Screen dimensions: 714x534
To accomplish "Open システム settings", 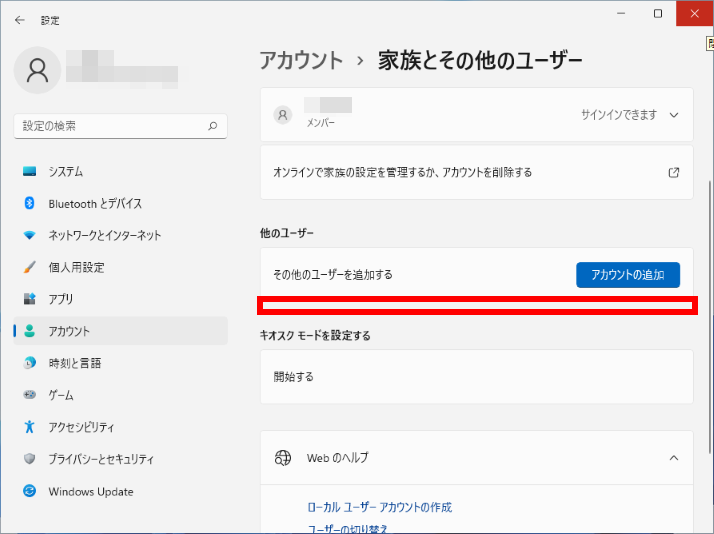I will (121, 171).
